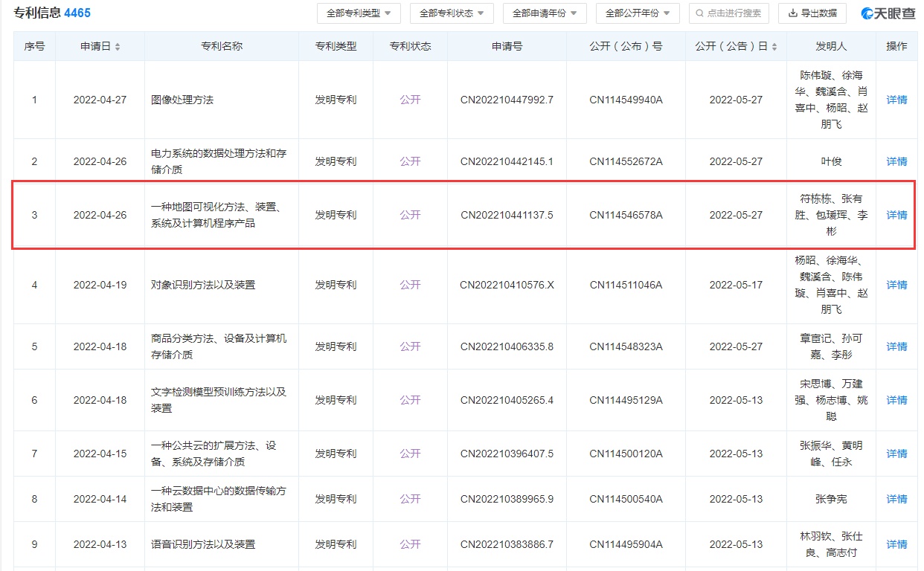Click publication number CN114549940A
924x571 pixels.
[x=626, y=100]
